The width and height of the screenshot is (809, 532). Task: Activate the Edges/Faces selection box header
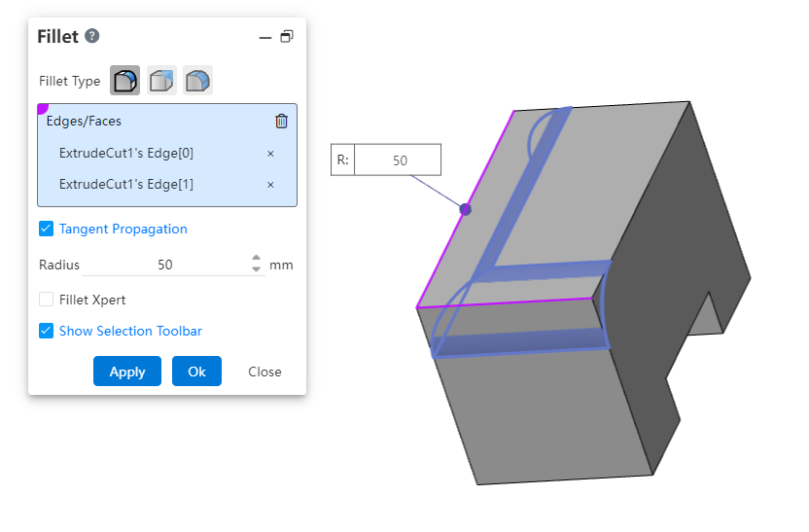(x=84, y=121)
